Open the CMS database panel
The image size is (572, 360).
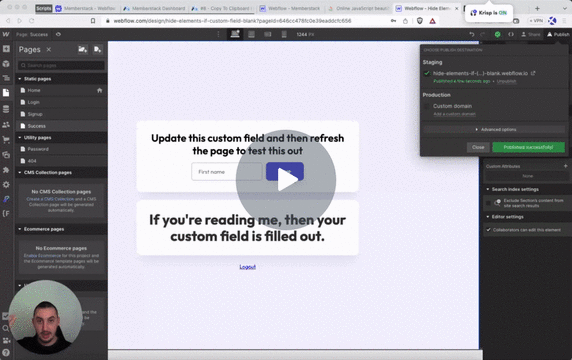click(x=6, y=109)
